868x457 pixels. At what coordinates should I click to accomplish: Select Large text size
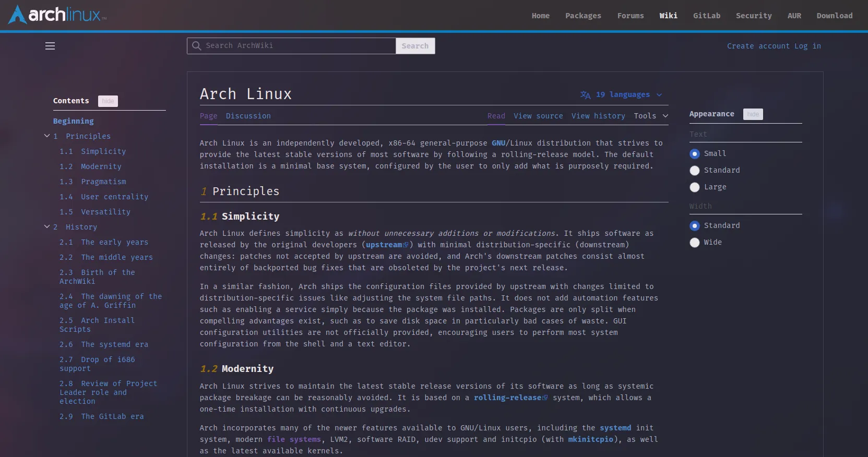pyautogui.click(x=695, y=187)
